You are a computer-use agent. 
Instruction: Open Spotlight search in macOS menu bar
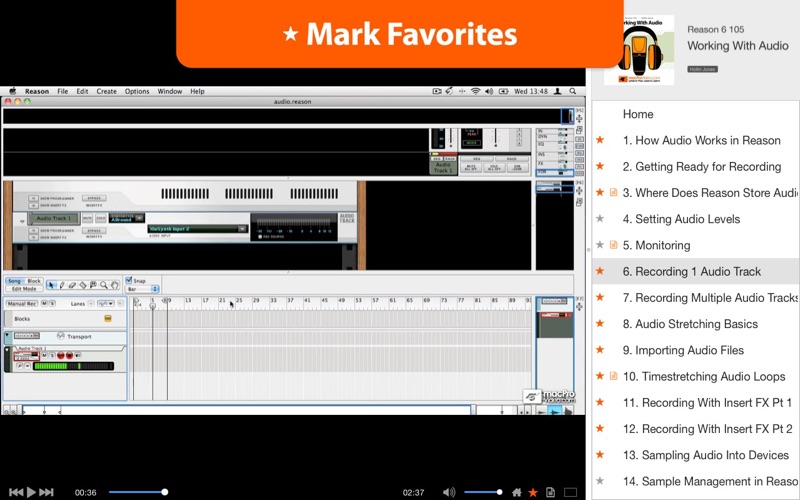pos(573,91)
